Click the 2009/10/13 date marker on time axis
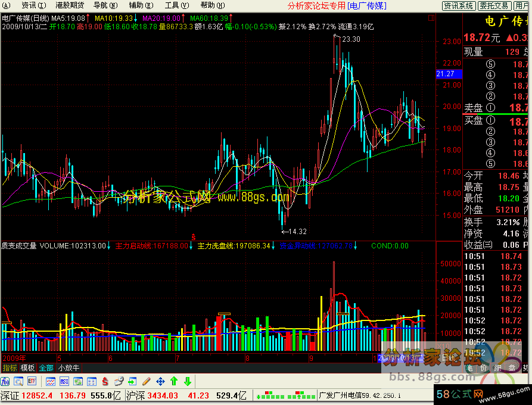 coord(401,358)
